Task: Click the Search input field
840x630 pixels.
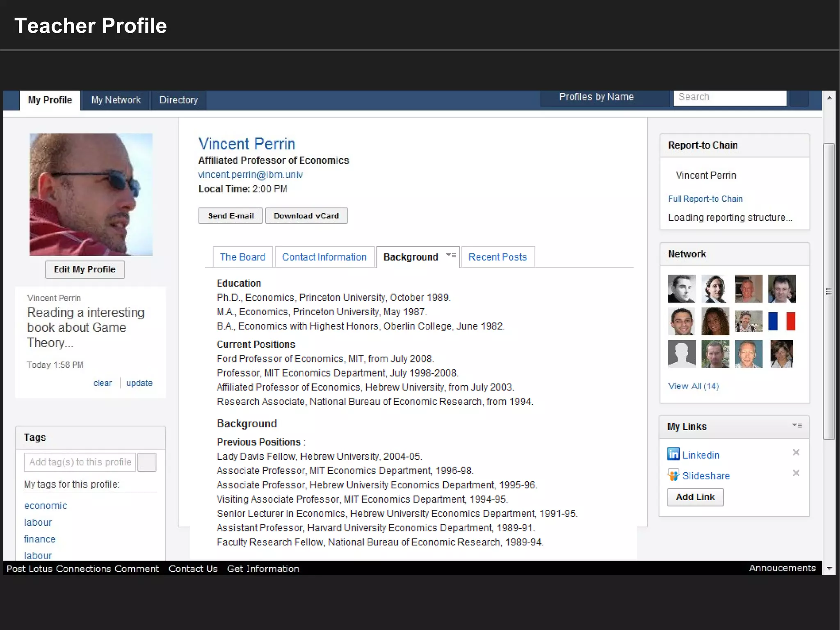Action: [x=729, y=97]
